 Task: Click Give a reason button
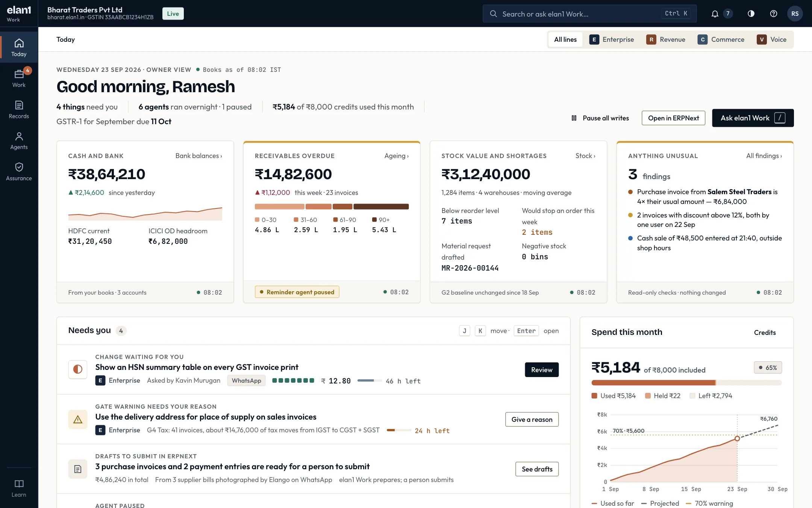[x=532, y=420]
